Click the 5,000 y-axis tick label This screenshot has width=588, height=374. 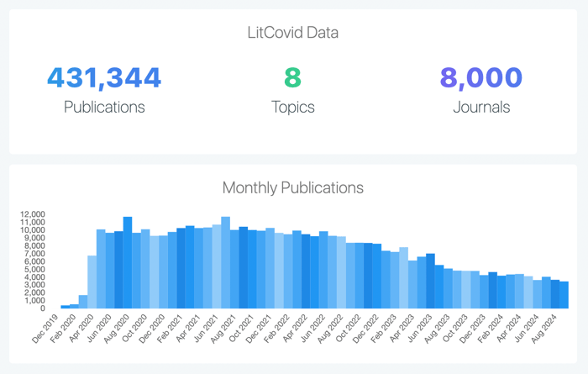[x=34, y=269]
